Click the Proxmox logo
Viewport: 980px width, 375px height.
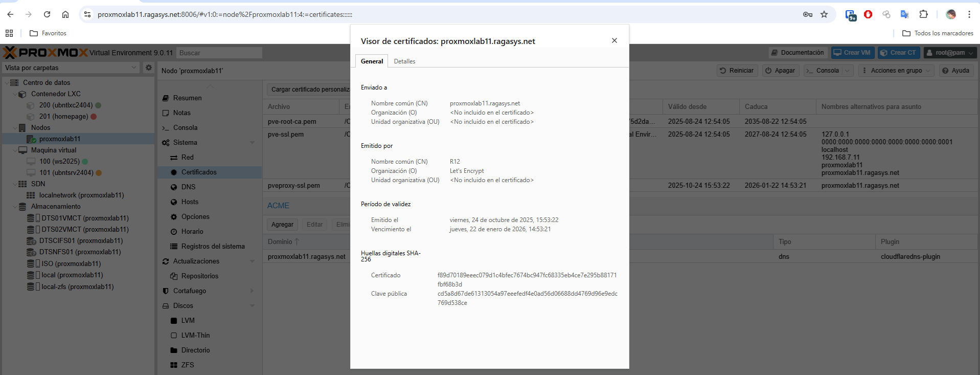(x=45, y=52)
